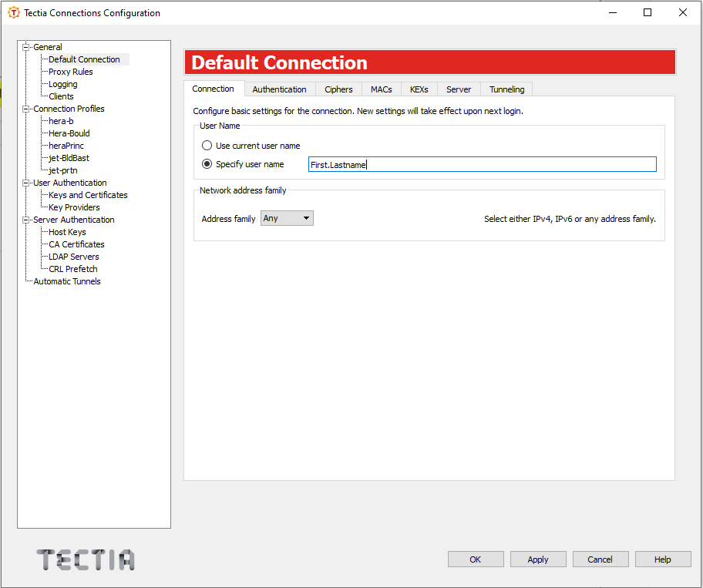This screenshot has width=703, height=588.
Task: Collapse the General tree node
Action: (26, 47)
